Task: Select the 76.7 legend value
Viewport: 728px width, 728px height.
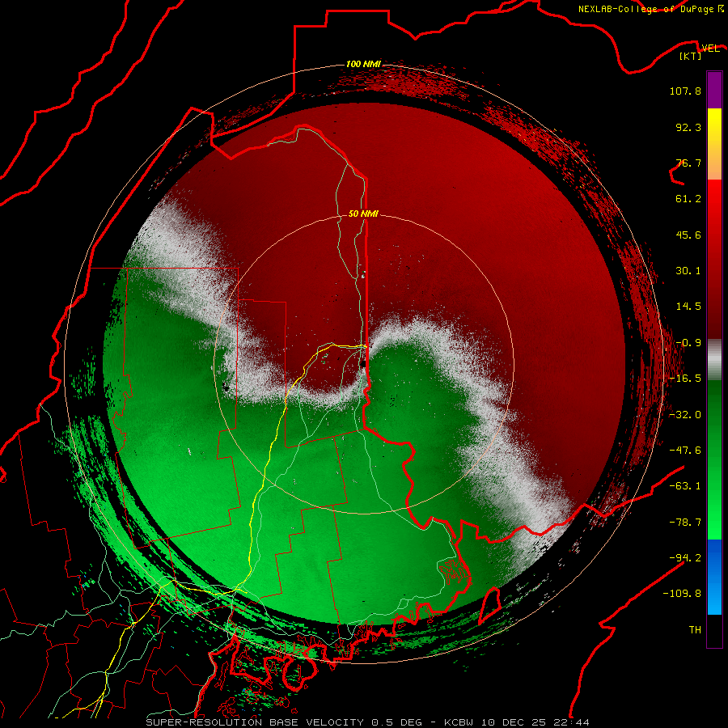Action: click(688, 163)
